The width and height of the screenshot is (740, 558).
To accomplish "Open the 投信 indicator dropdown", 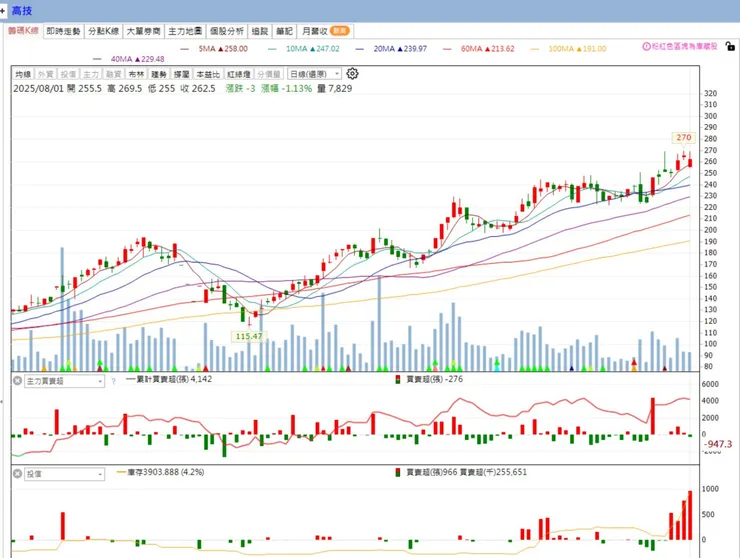I will click(x=65, y=474).
